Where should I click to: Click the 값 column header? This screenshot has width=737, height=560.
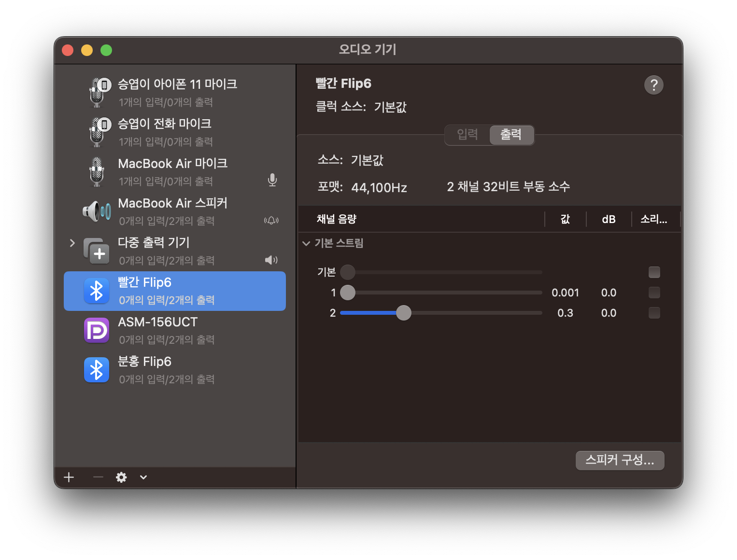[566, 219]
